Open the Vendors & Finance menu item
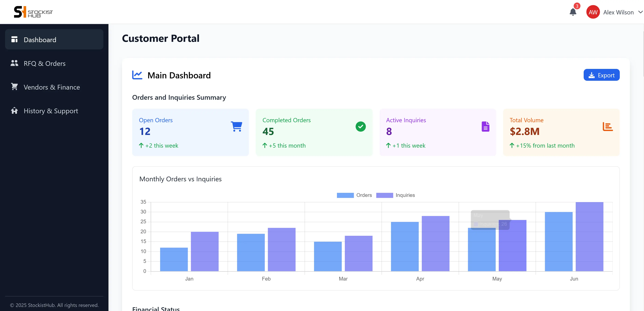Image resolution: width=644 pixels, height=311 pixels. point(54,87)
